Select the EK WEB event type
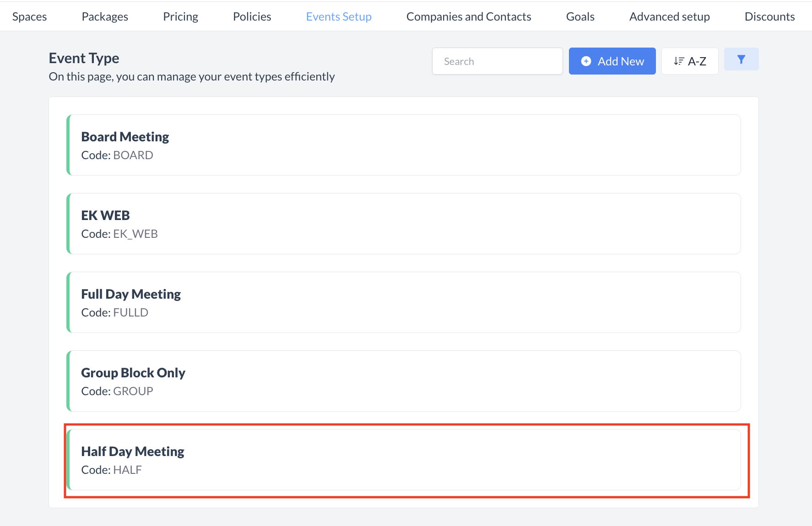The height and width of the screenshot is (526, 812). [x=403, y=224]
